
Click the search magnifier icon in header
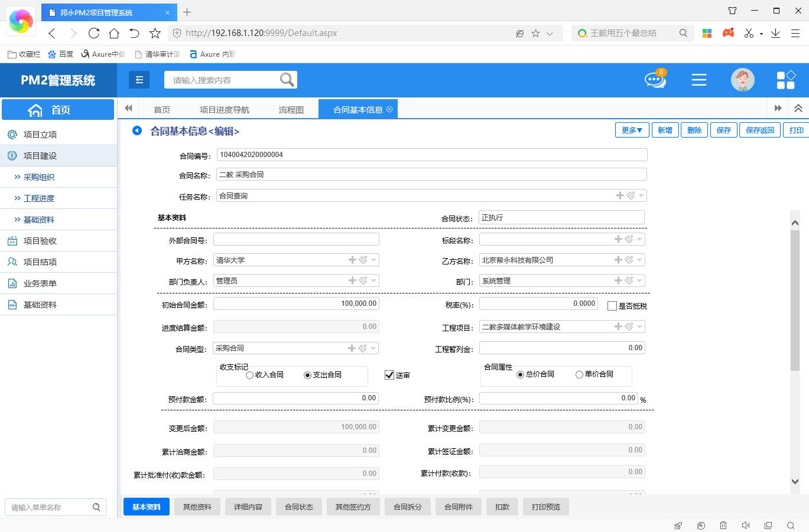click(287, 80)
